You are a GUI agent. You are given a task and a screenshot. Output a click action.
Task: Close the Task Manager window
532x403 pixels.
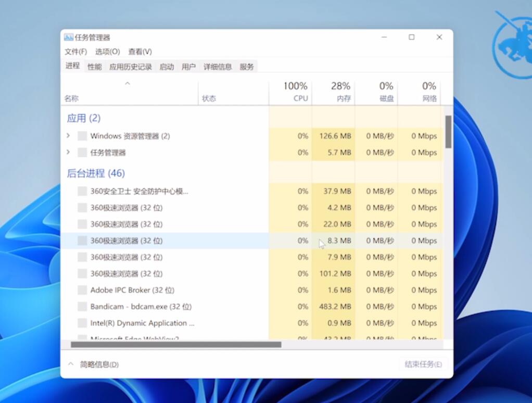tap(439, 37)
